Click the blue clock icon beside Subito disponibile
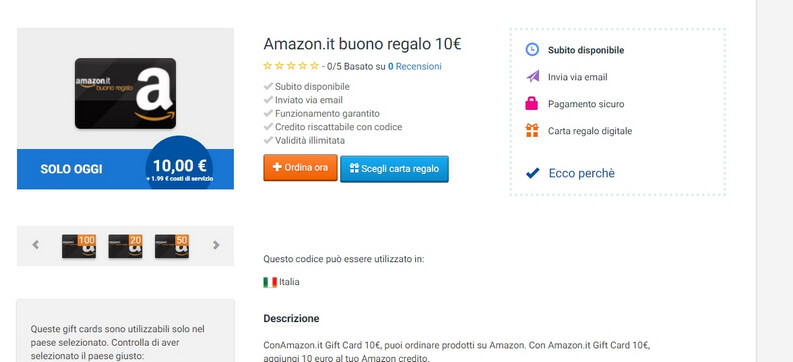Viewport: 793px width, 362px height. (x=532, y=50)
